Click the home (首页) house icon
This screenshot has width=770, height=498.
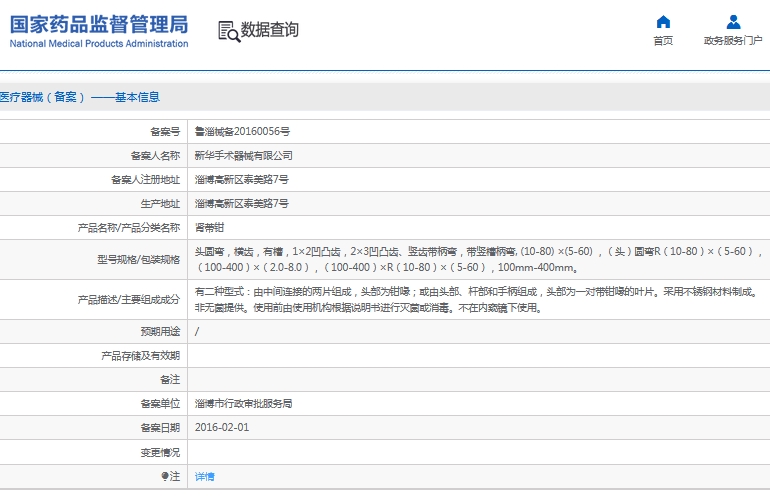click(663, 22)
